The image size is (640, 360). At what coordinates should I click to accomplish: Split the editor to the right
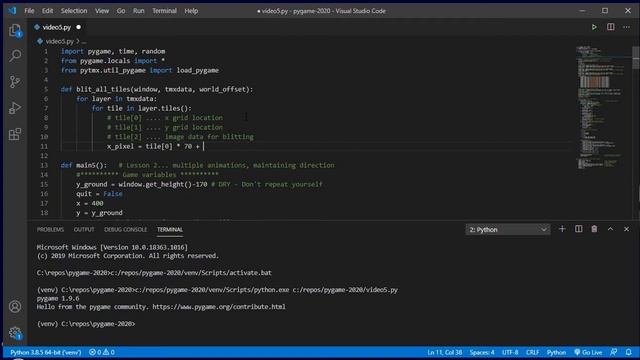[x=611, y=27]
